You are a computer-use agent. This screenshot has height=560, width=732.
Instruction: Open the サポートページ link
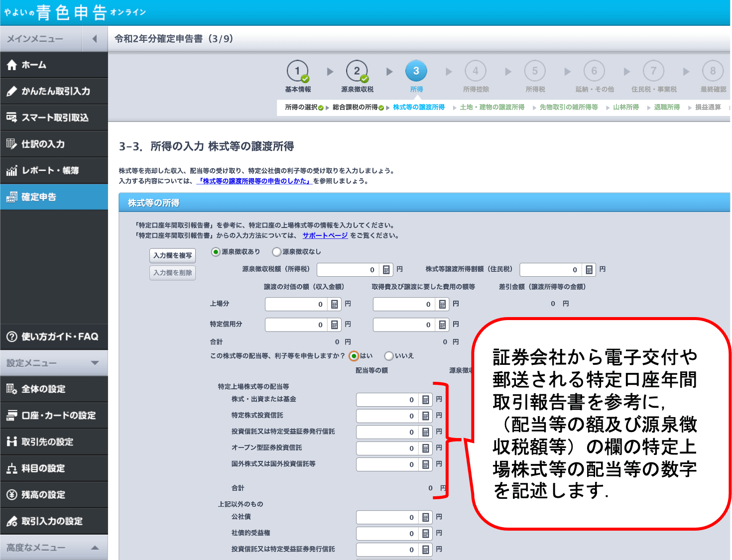(x=325, y=235)
